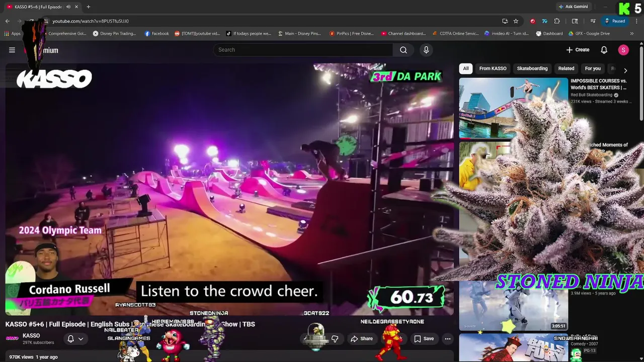Click the KASSO #5+6 Full Episode video title
This screenshot has height=362, width=644.
click(x=130, y=324)
